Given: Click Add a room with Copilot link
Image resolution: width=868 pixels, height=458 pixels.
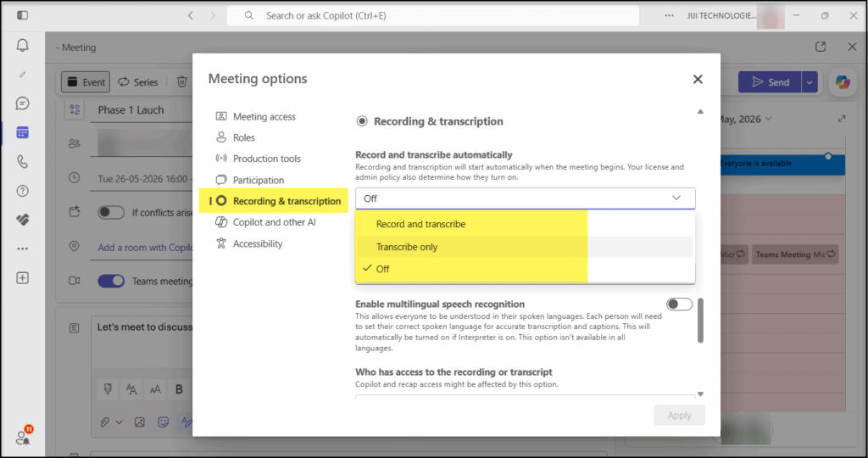Looking at the screenshot, I should pos(145,248).
